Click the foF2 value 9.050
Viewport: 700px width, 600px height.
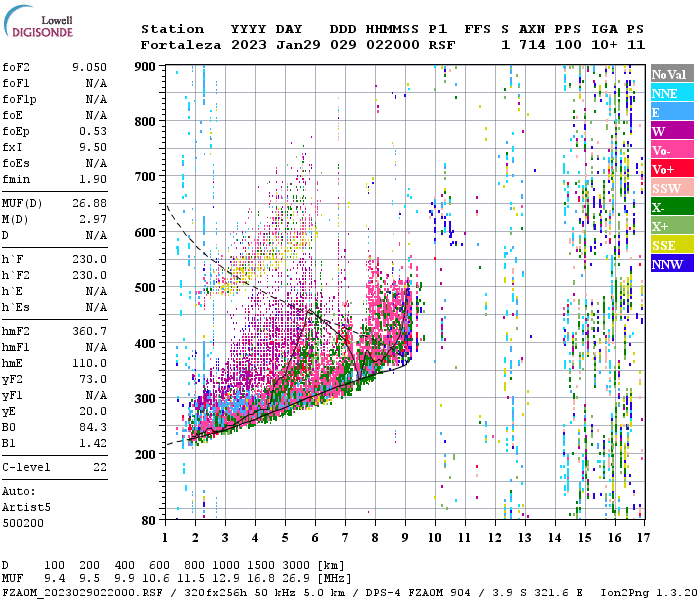(89, 67)
